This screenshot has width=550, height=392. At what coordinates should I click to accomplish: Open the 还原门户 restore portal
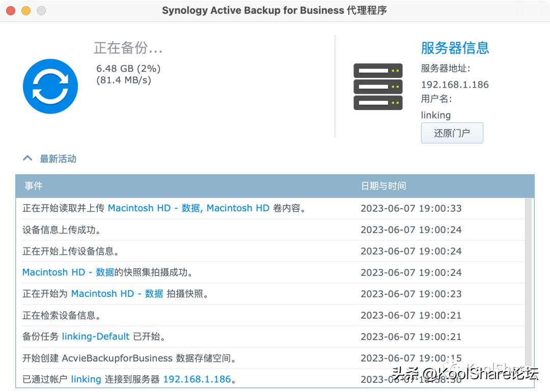452,133
